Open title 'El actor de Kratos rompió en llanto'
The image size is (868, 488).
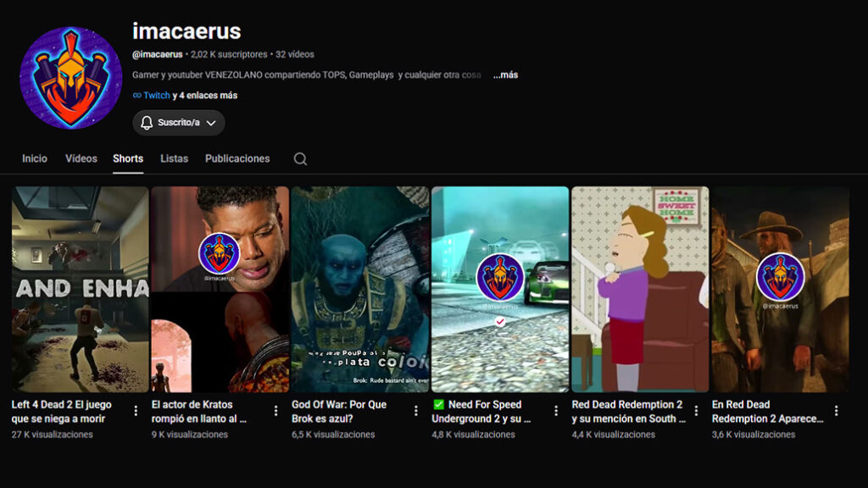tap(199, 412)
